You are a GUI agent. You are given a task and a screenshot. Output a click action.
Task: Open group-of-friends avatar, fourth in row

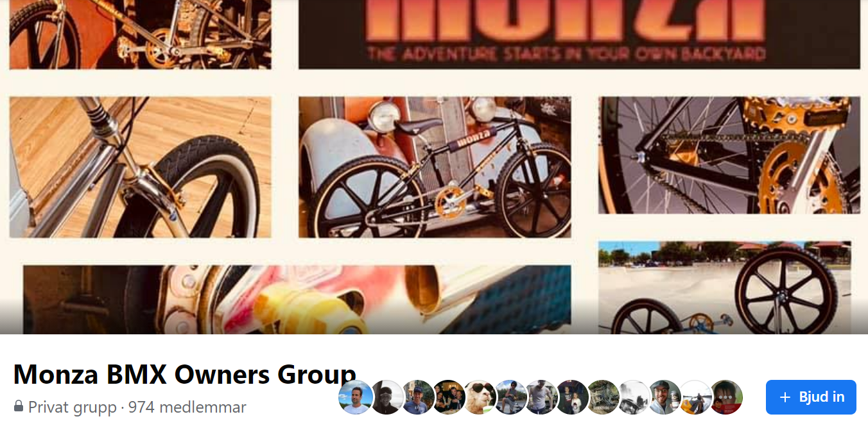pos(449,397)
